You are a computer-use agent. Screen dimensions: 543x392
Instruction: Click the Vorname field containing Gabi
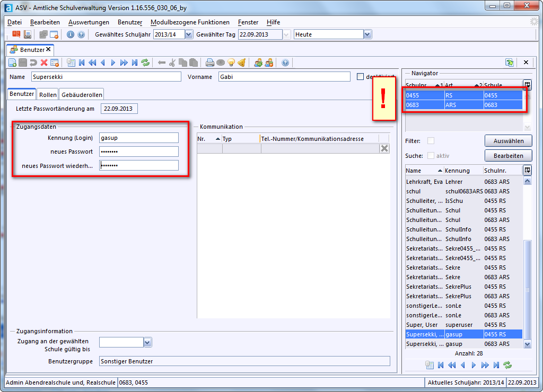(284, 77)
